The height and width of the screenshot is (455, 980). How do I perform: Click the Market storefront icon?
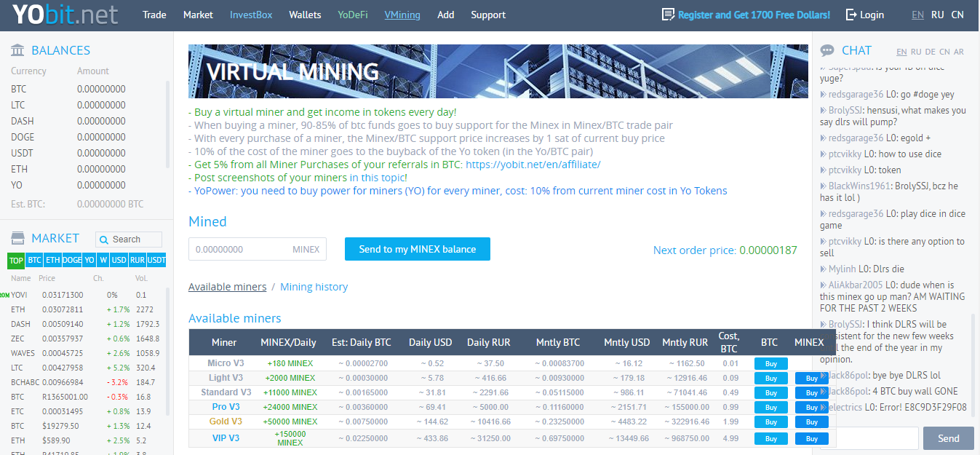coord(18,238)
